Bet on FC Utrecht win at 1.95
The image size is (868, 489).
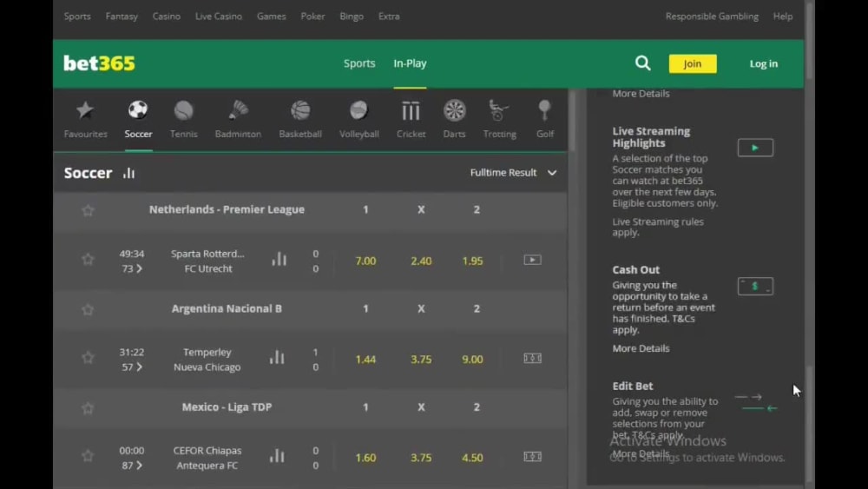472,261
